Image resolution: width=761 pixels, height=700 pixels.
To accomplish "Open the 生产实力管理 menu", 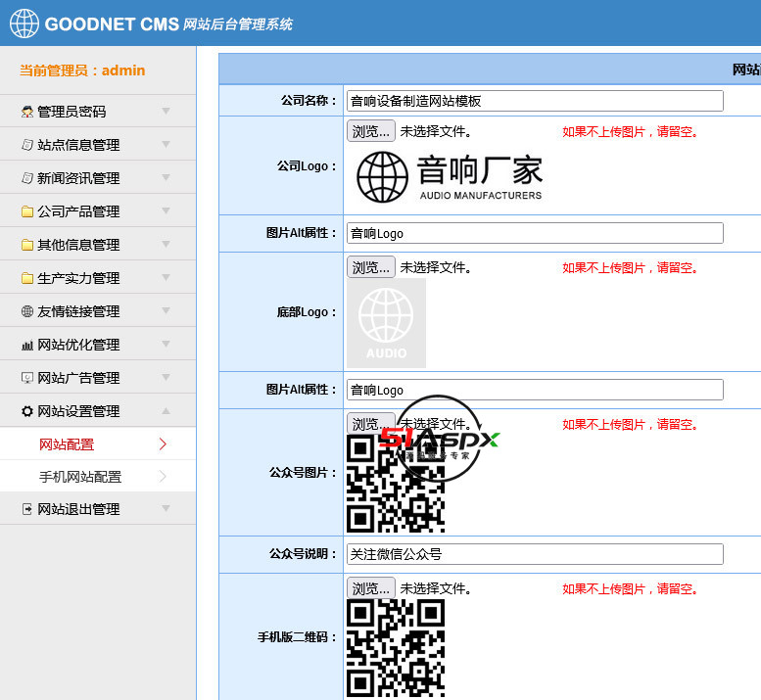I will pyautogui.click(x=98, y=277).
